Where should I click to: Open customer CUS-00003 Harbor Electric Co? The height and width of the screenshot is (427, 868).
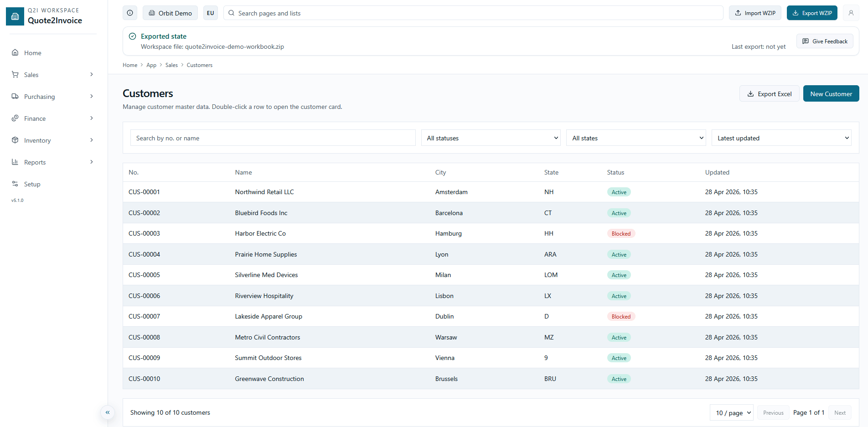click(260, 233)
